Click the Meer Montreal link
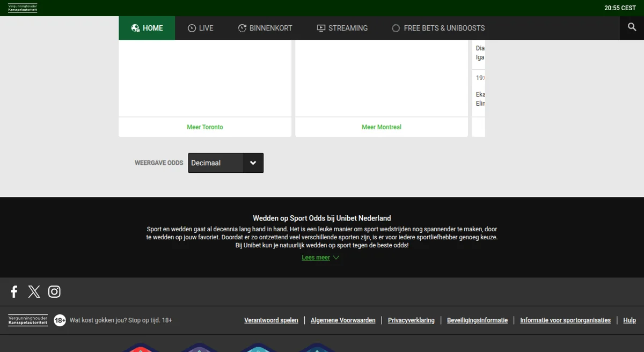 382,127
